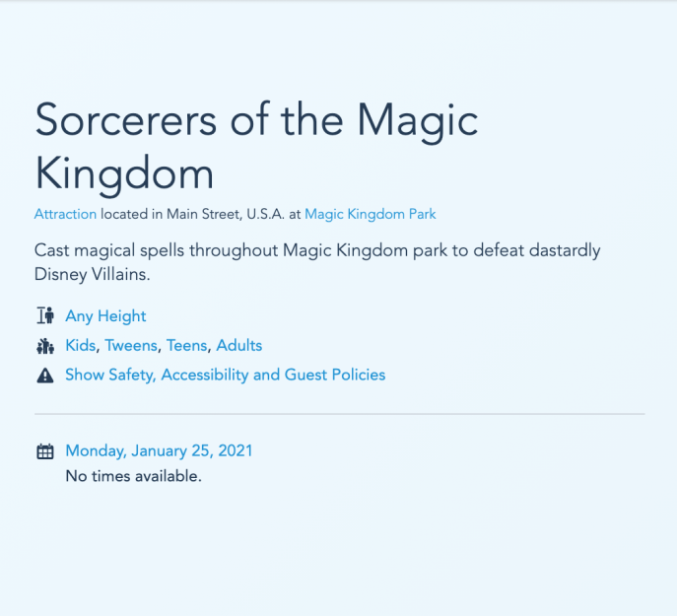Show Safety, Accessibility and Guest Policies

pos(226,375)
